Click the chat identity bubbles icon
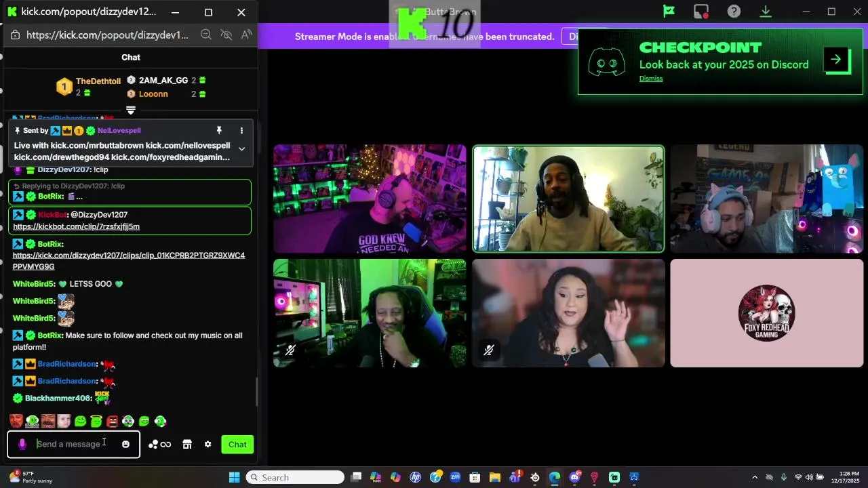The width and height of the screenshot is (868, 488). [153, 445]
